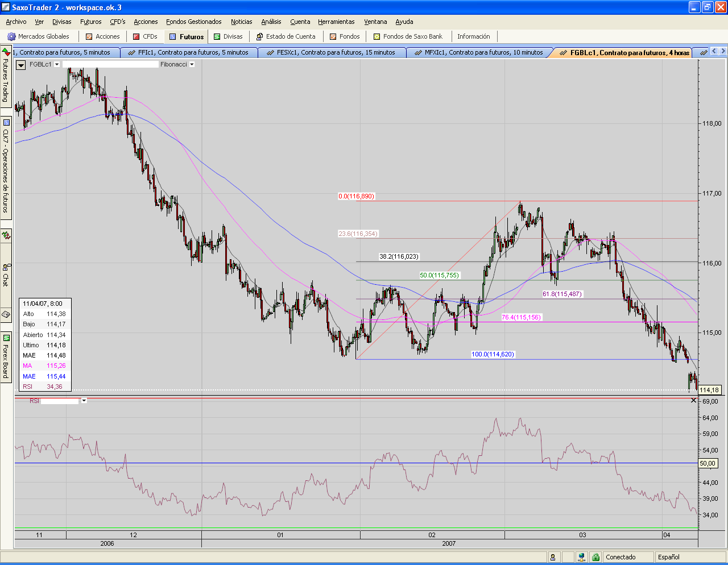
Task: Click the 50.0 Fibonacci level label
Action: 439,275
